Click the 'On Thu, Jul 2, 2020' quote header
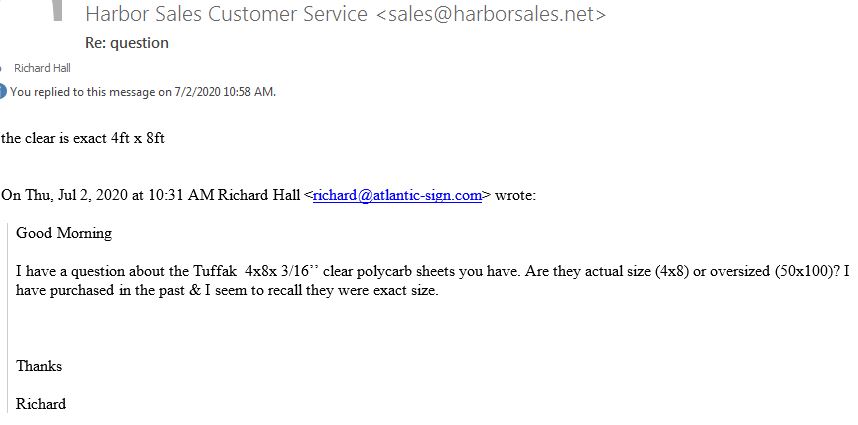This screenshot has width=858, height=425. coord(65,195)
